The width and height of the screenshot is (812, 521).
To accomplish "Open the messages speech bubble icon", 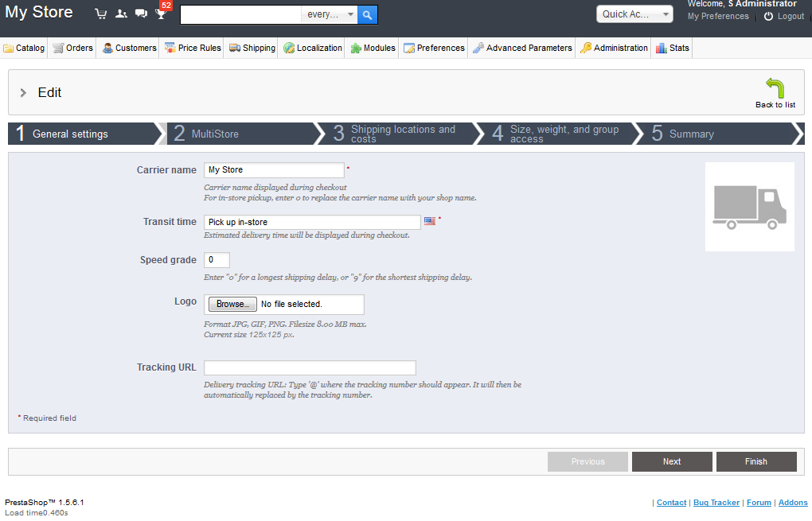I will pyautogui.click(x=141, y=14).
